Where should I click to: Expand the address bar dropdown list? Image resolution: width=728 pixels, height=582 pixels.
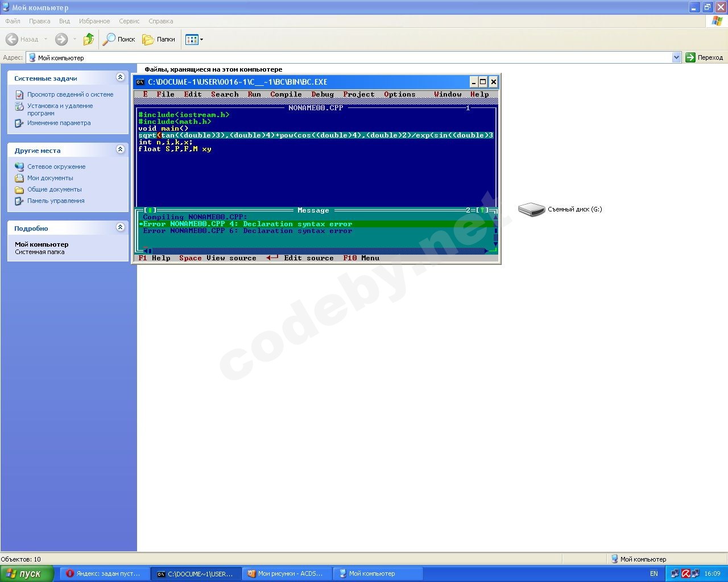pos(676,57)
